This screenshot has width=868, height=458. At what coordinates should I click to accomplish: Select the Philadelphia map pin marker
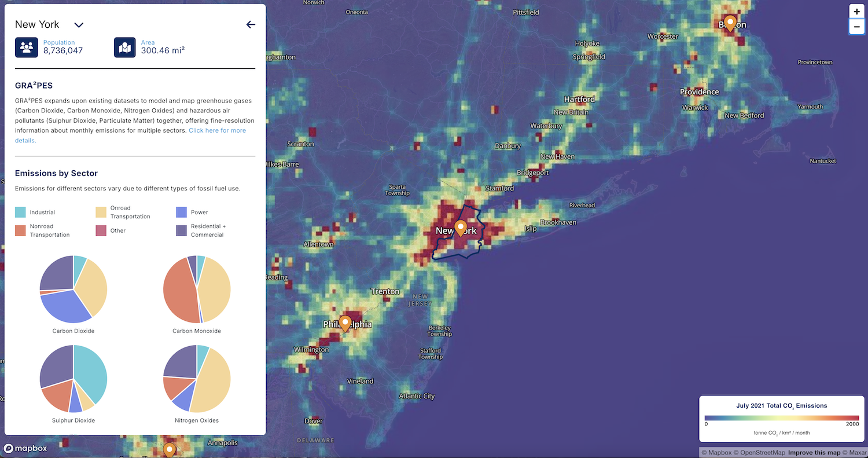[x=345, y=323]
